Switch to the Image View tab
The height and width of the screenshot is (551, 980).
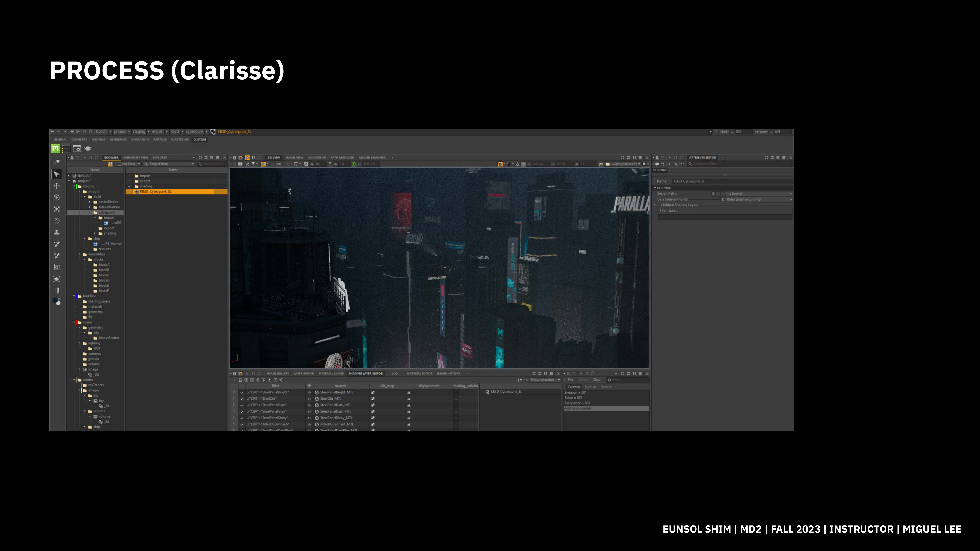(x=295, y=157)
